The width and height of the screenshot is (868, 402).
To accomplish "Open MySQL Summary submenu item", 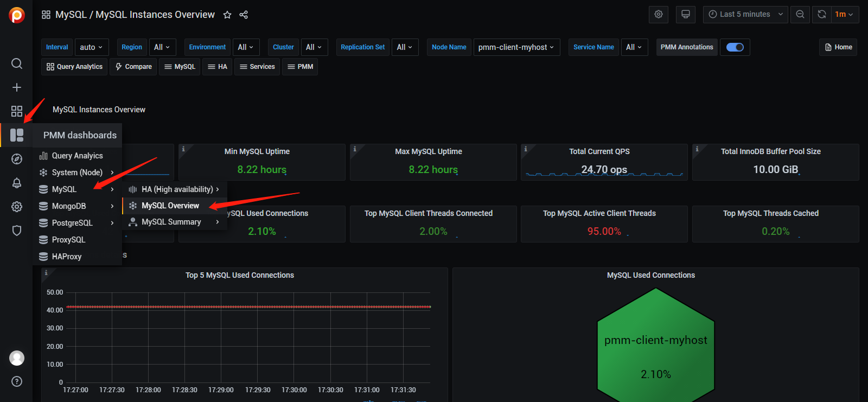I will click(174, 222).
